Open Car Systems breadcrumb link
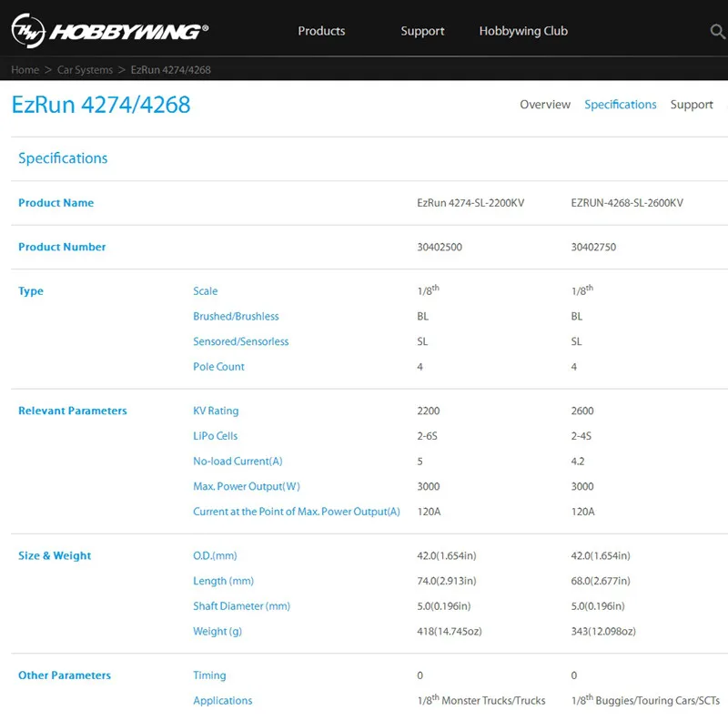This screenshot has height=721, width=728. pos(85,70)
